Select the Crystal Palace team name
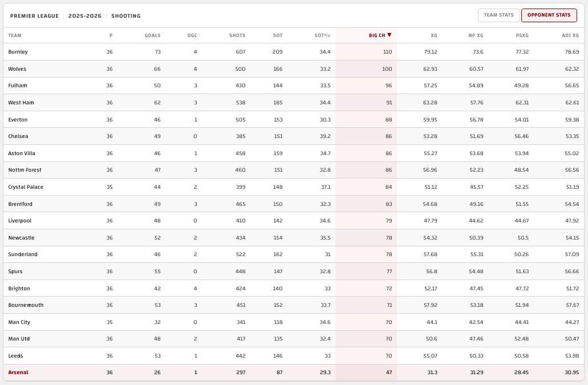 26,187
